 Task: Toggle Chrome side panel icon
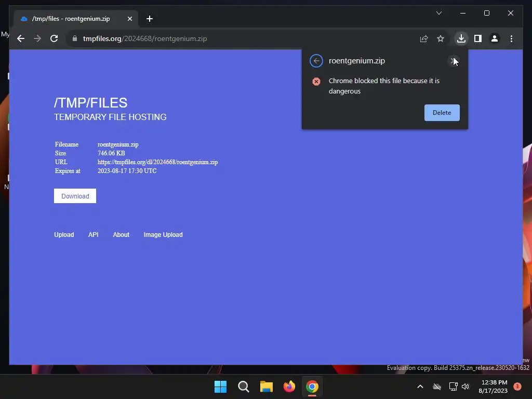[x=478, y=38]
